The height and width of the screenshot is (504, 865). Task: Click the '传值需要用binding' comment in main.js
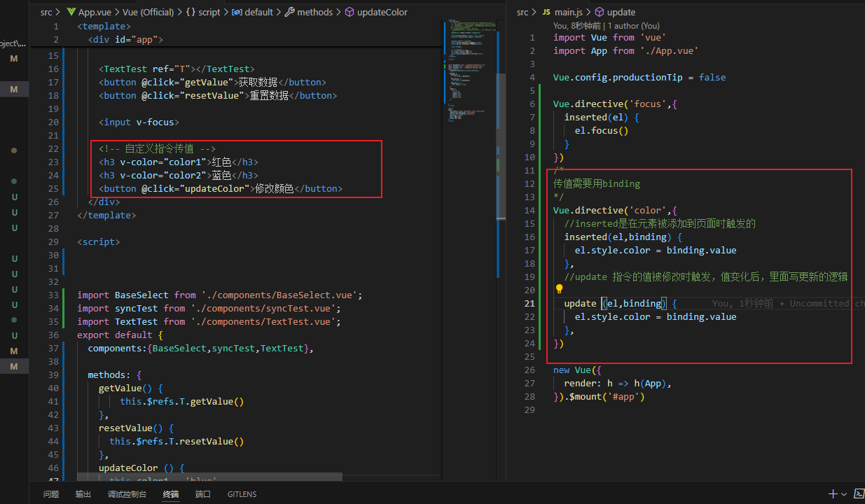(x=597, y=183)
